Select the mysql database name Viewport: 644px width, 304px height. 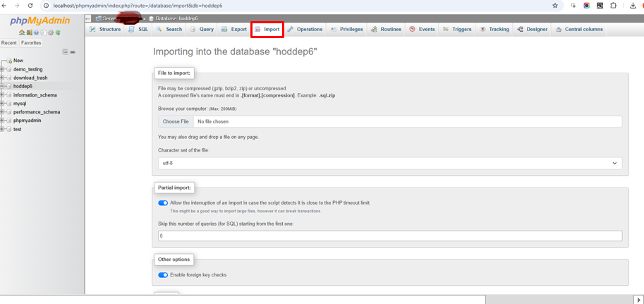20,104
